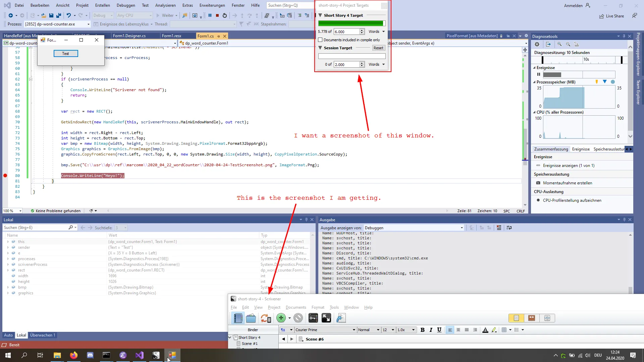Click Scrivener's green Add document icon

281,318
